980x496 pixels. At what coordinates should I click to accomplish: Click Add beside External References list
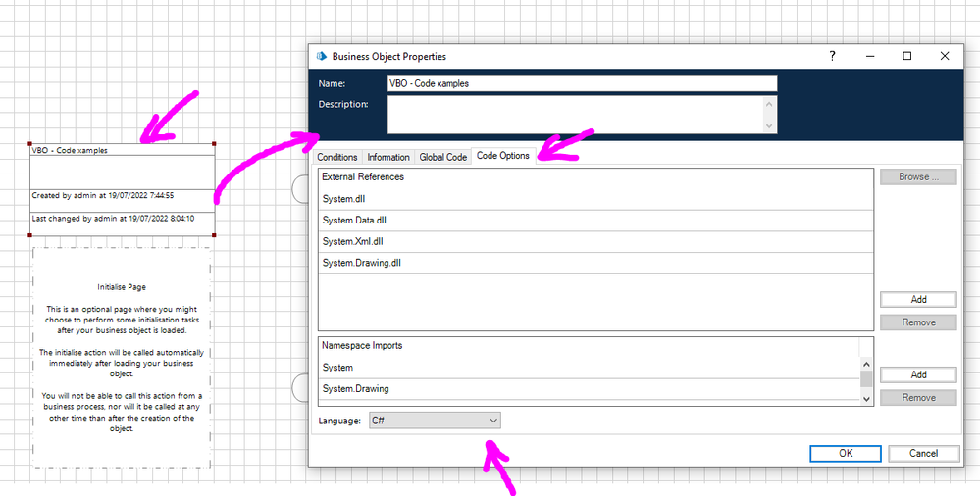[918, 299]
